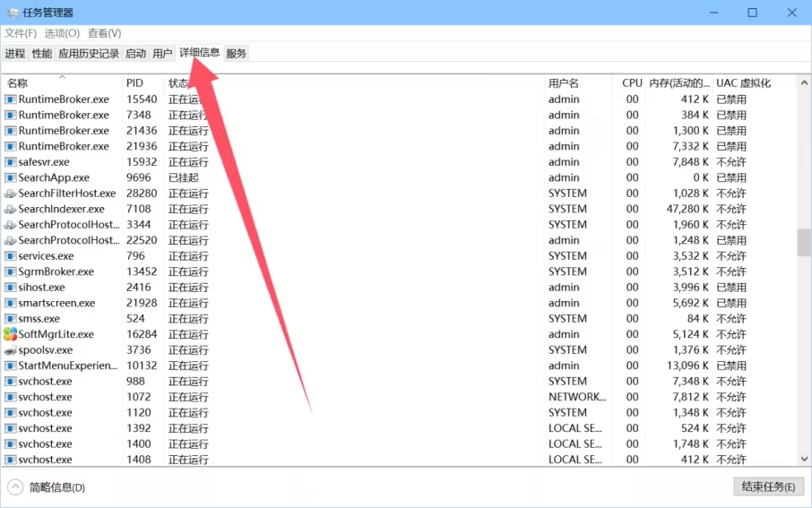812x508 pixels.
Task: Click the safesvr.exe process icon
Action: [x=10, y=162]
